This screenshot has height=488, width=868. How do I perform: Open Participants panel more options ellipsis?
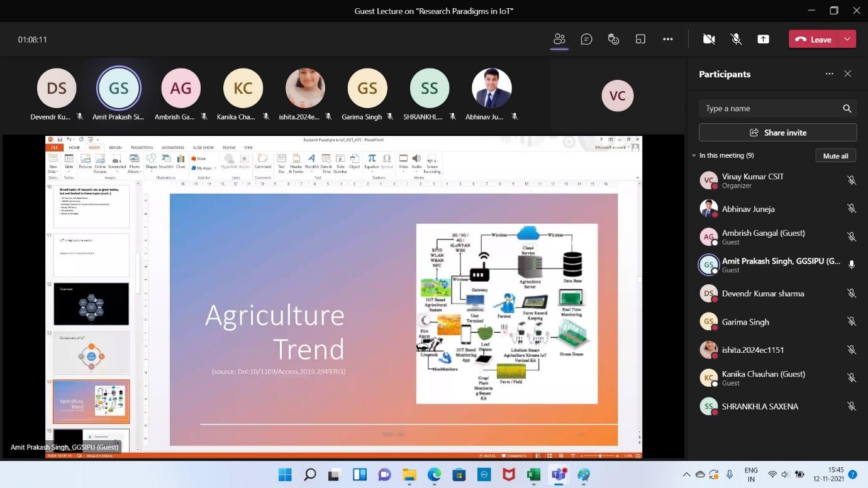[x=829, y=74]
